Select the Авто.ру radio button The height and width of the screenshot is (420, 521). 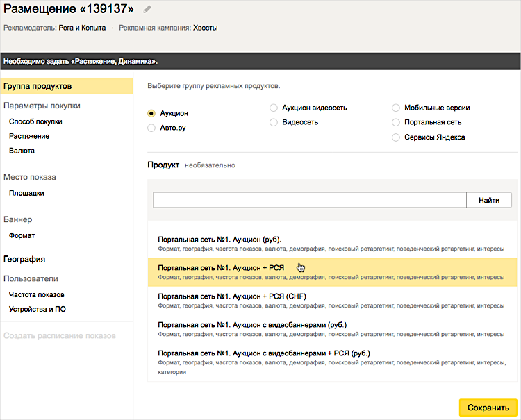pos(151,128)
